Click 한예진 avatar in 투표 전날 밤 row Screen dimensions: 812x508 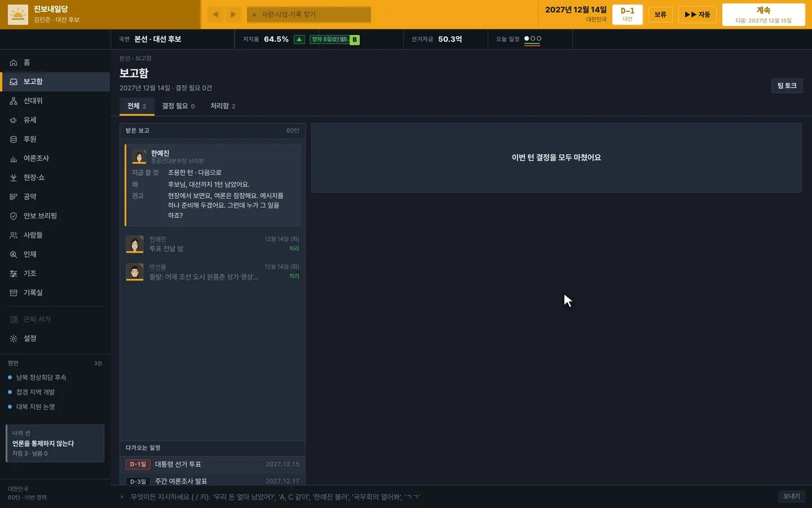pos(134,244)
